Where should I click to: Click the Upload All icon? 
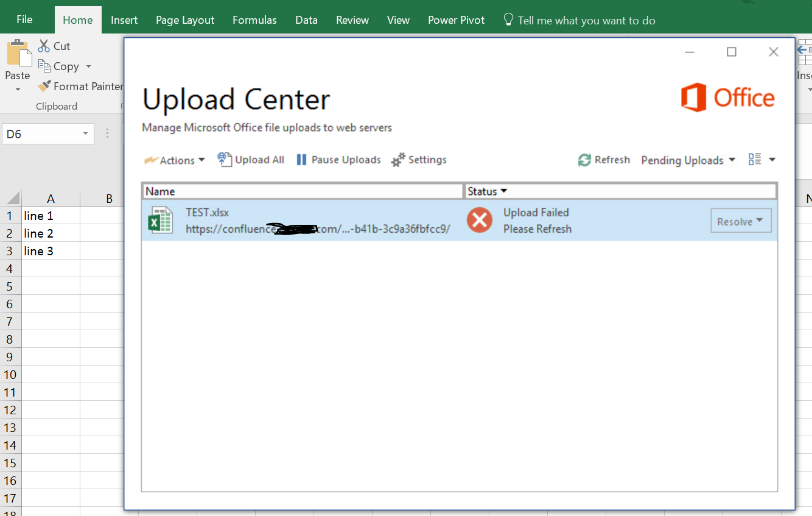tap(225, 160)
